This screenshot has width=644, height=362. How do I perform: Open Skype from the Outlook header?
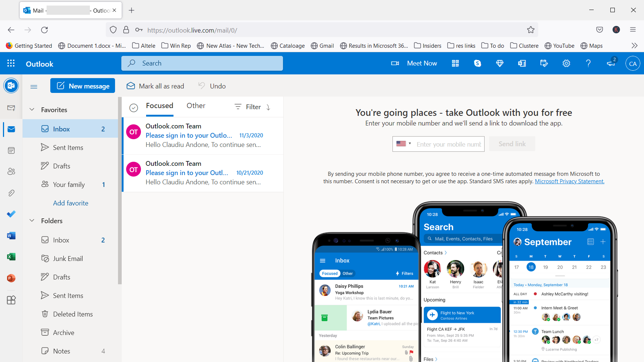point(478,63)
